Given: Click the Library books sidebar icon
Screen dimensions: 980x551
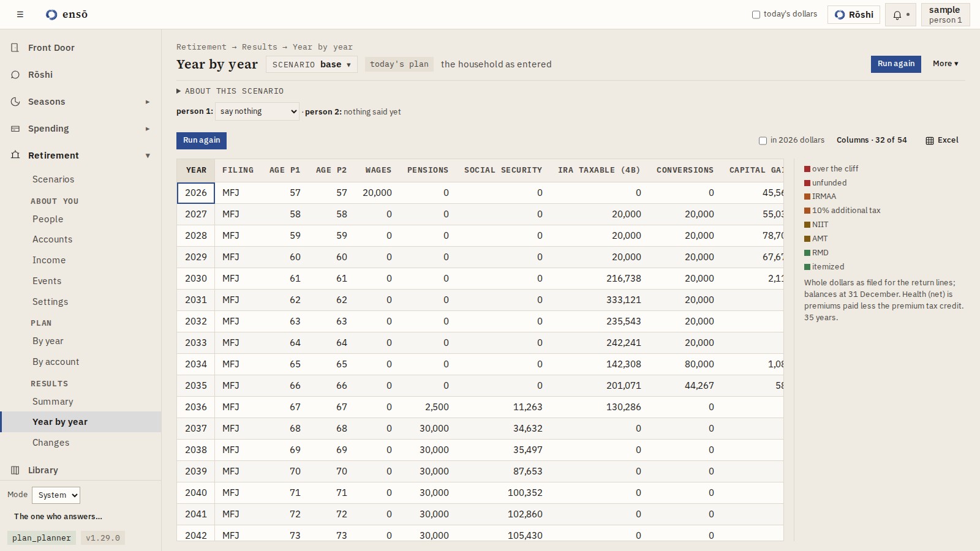Looking at the screenshot, I should [15, 470].
